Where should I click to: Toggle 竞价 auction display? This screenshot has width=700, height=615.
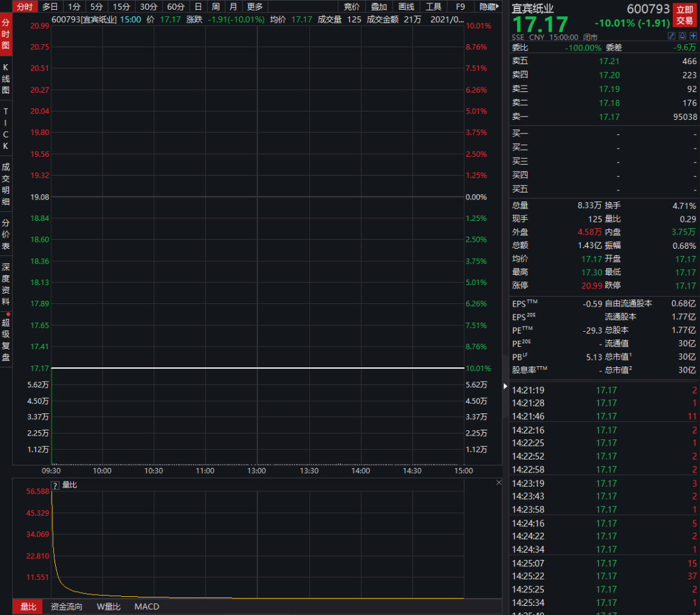pyautogui.click(x=351, y=6)
